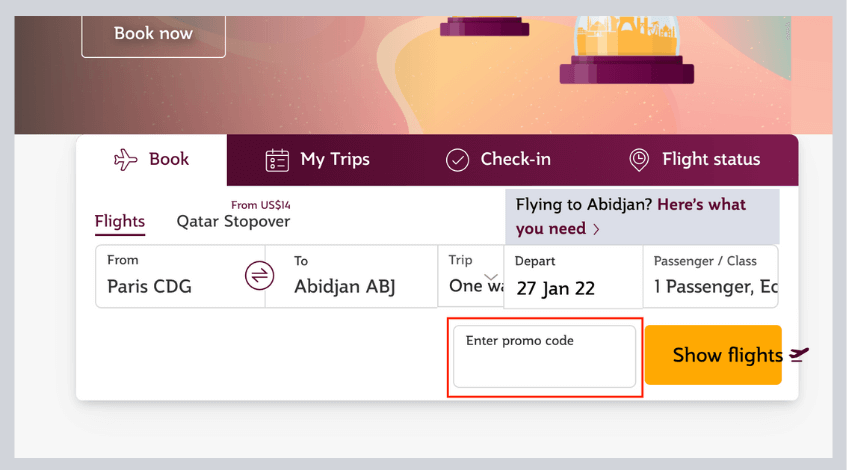Select the Qatar Stopover option
The image size is (847, 470).
pos(233,221)
